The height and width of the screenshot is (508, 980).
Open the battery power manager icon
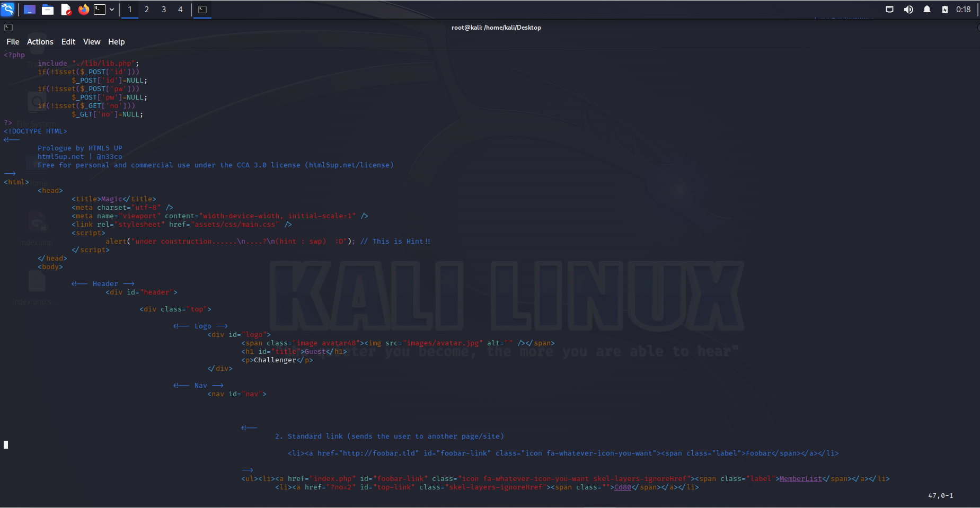coord(945,10)
